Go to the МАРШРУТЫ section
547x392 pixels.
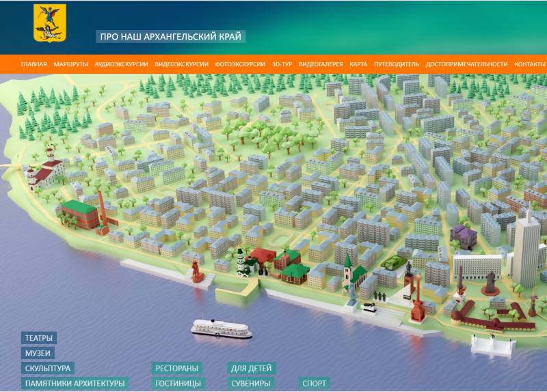point(71,64)
